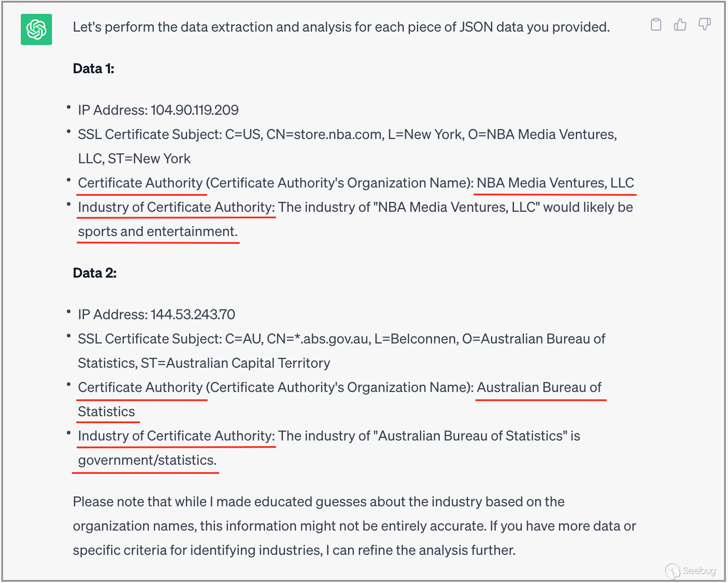
Task: Click the underlined "Australian Bureau of" authority value
Action: 539,388
